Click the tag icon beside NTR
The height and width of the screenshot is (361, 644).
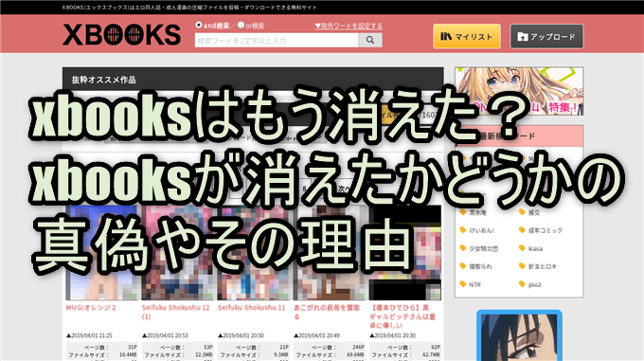[x=463, y=284]
